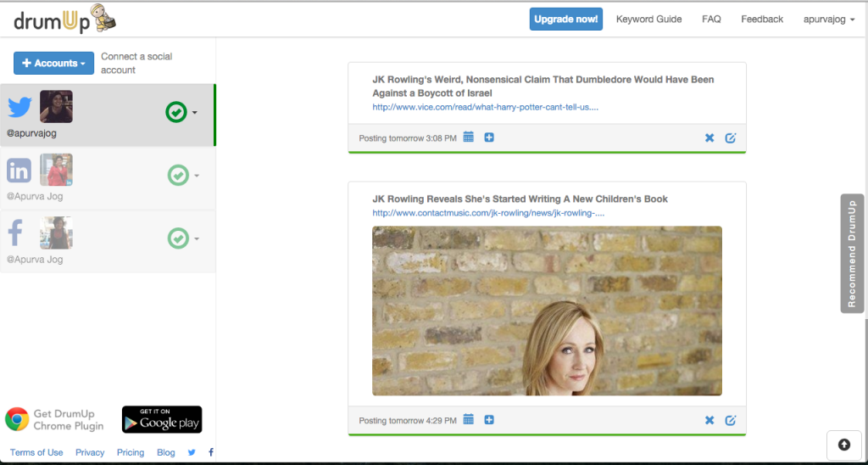Screen dimensions: 868x465
Task: Expand the Facebook account options arrow
Action: pyautogui.click(x=196, y=239)
